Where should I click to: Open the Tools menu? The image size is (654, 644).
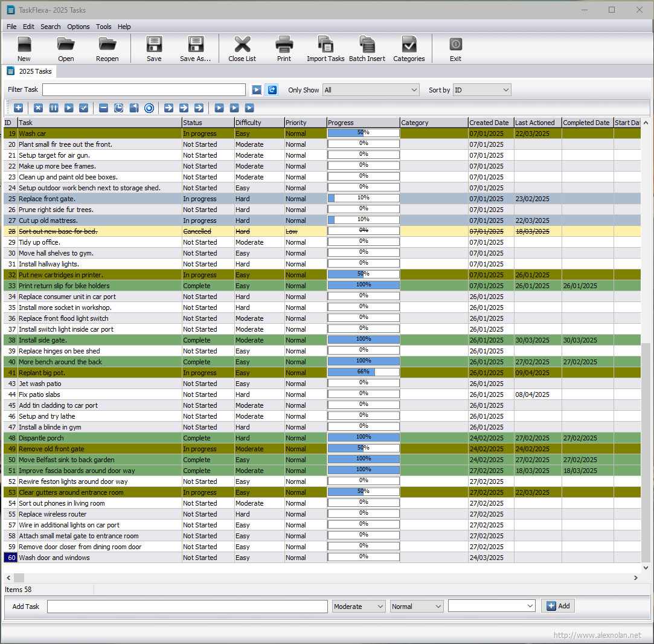(104, 27)
